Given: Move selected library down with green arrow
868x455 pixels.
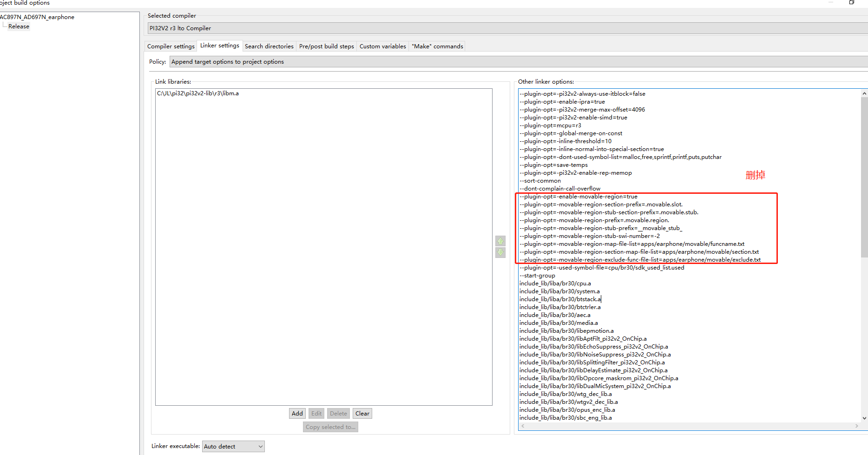Looking at the screenshot, I should (x=500, y=252).
